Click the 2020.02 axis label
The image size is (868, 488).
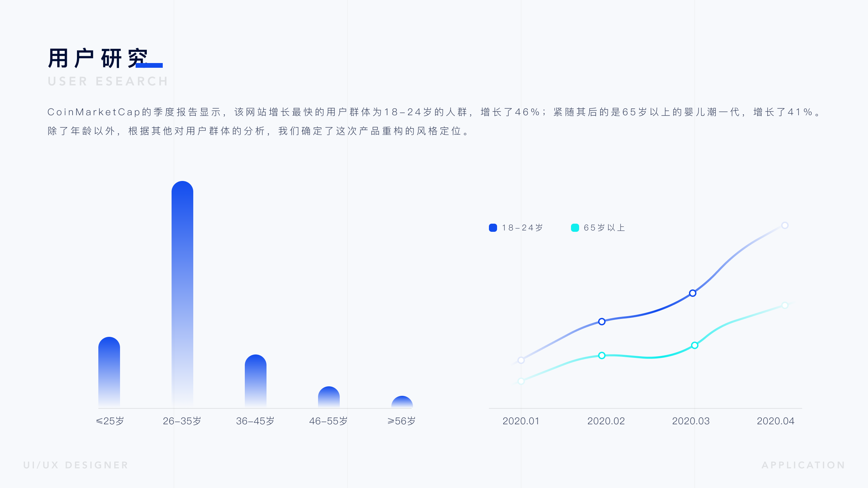coord(606,421)
